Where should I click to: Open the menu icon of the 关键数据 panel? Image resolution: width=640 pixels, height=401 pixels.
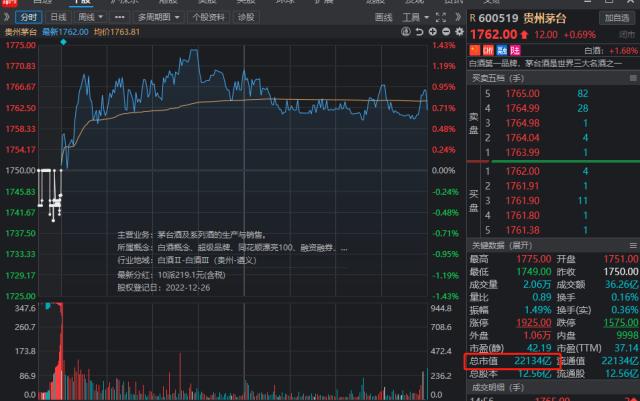pos(633,245)
